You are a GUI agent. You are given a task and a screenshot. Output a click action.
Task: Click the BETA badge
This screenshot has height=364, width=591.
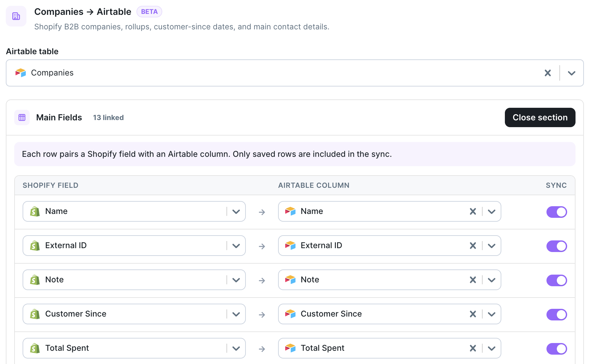[149, 12]
